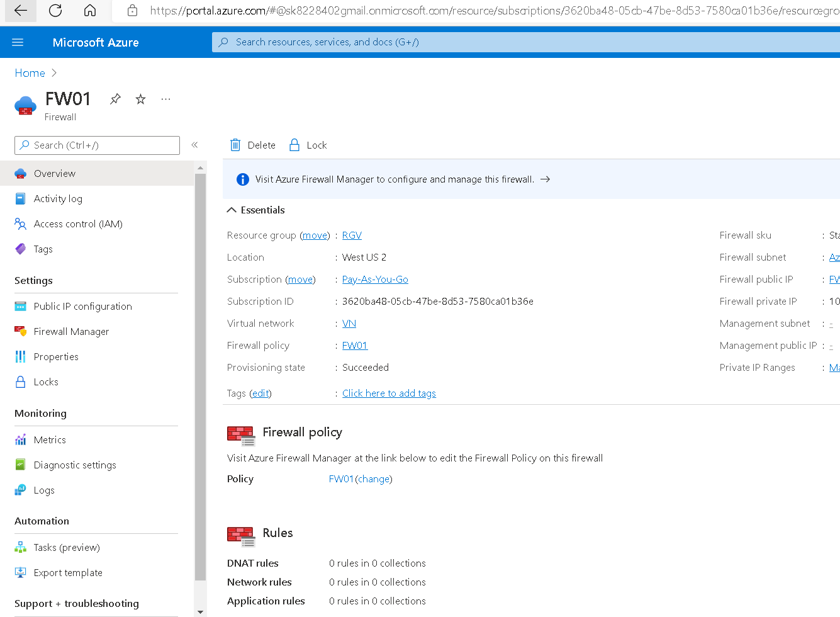Click 'West US 2' location value
The width and height of the screenshot is (840, 617).
pyautogui.click(x=364, y=258)
